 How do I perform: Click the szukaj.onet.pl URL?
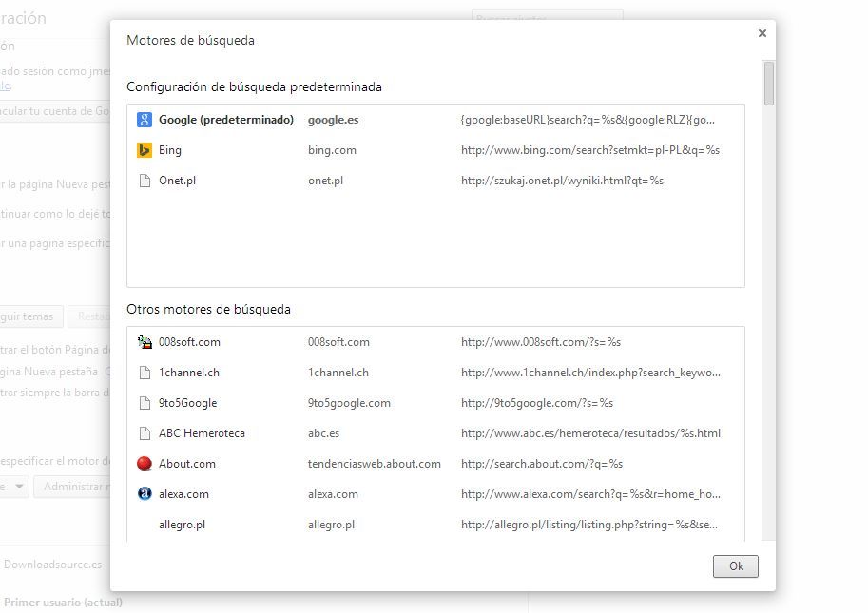(x=562, y=181)
